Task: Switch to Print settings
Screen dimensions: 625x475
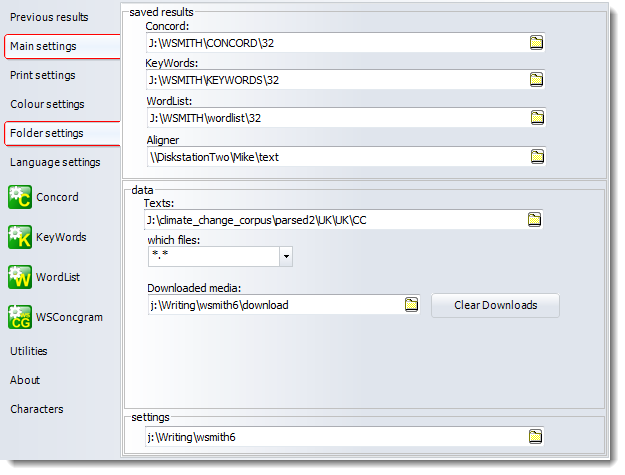Action: point(42,75)
